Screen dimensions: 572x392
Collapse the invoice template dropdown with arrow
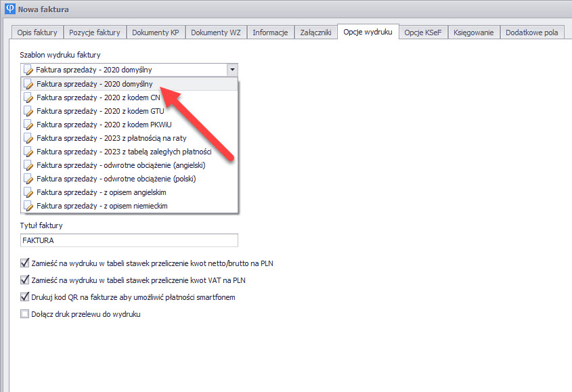pyautogui.click(x=232, y=70)
